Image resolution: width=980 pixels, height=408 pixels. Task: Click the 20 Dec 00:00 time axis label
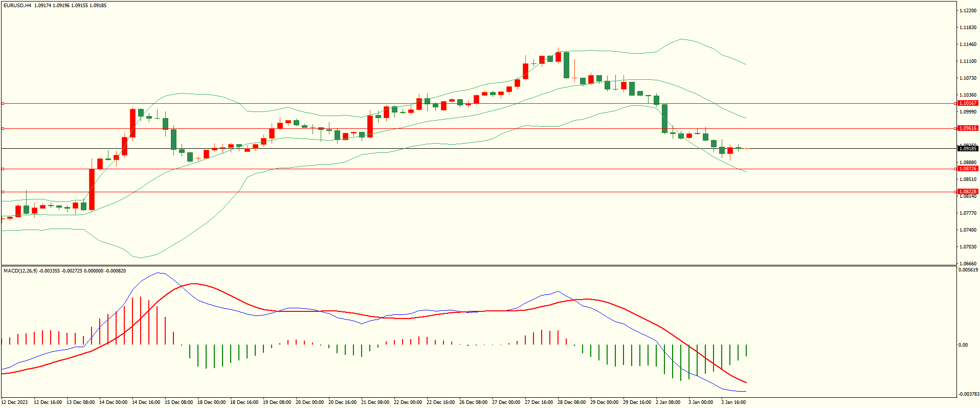[x=309, y=402]
